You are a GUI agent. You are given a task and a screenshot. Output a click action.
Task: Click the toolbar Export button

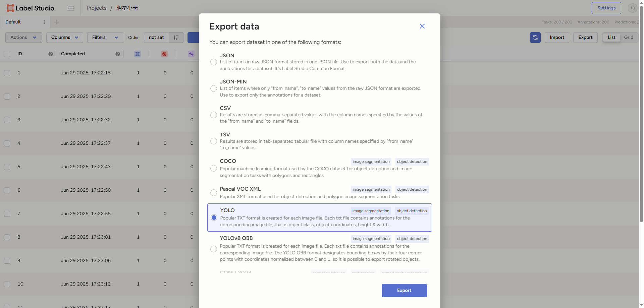click(585, 38)
